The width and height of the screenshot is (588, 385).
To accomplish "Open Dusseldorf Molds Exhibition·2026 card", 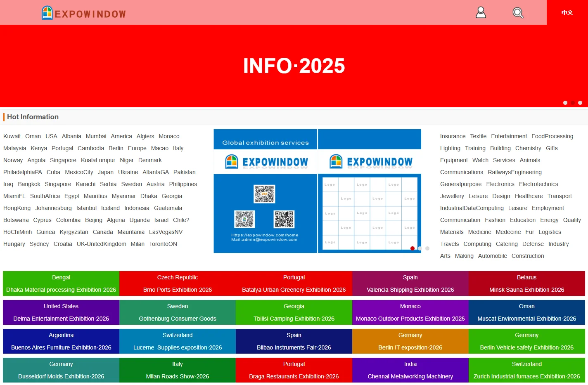I will click(61, 370).
